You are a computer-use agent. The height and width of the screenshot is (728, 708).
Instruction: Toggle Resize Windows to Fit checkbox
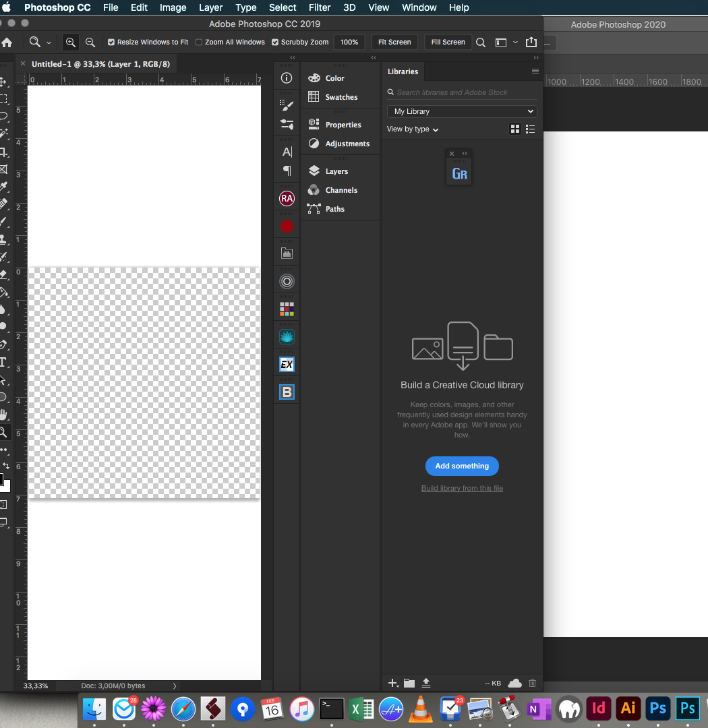(x=112, y=42)
